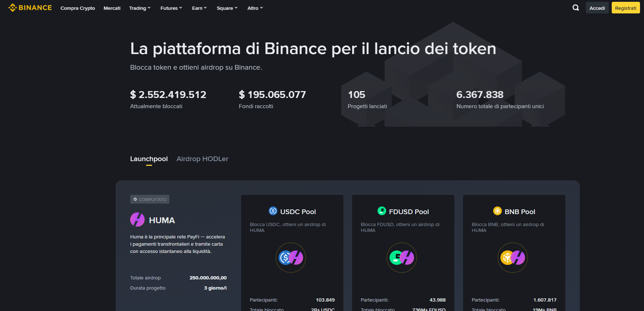The height and width of the screenshot is (311, 644).
Task: Click the COMPLETATO status badge
Action: 150,199
